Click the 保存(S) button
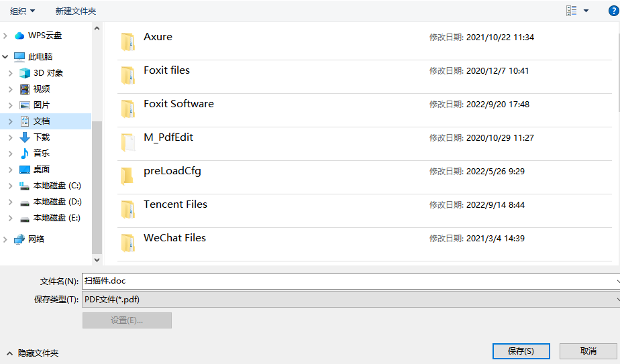The width and height of the screenshot is (620, 364). coord(521,351)
